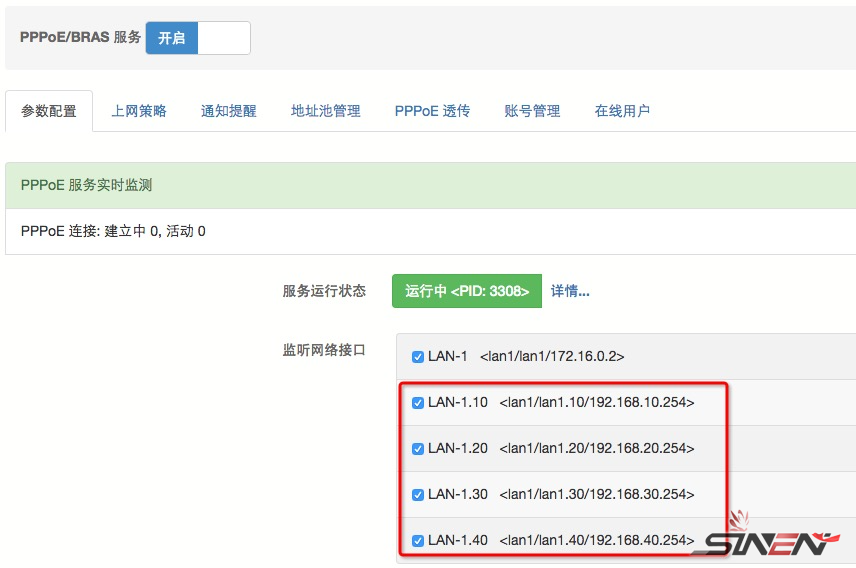Image resolution: width=856 pixels, height=568 pixels.
Task: Click the <lan1/lan1.40/192.168.40.254> label
Action: tap(597, 540)
